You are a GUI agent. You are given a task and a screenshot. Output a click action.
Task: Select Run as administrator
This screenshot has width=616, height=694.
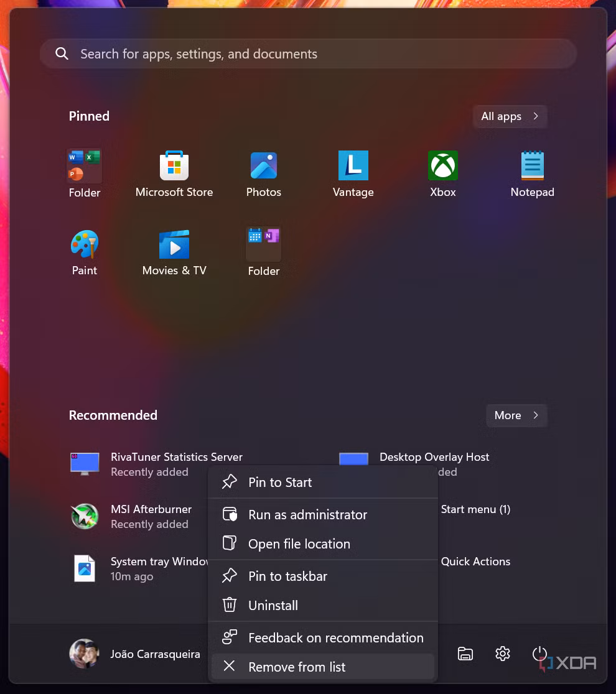308,514
